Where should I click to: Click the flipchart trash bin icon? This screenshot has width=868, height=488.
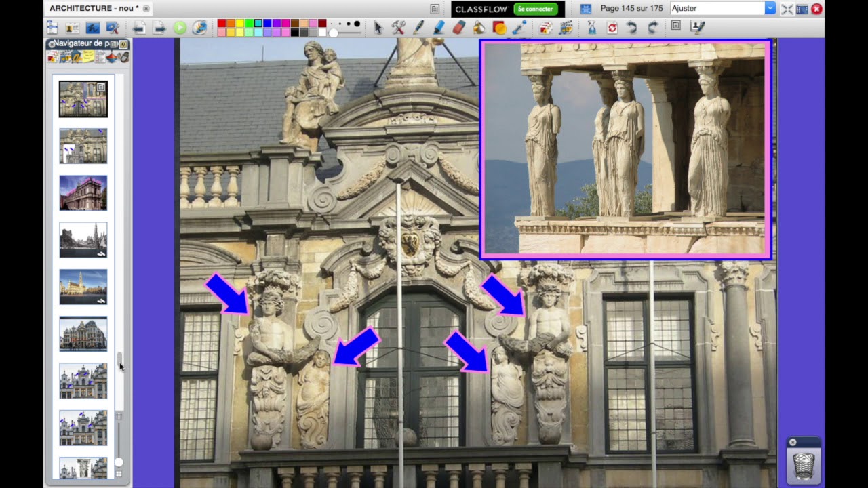pos(804,466)
